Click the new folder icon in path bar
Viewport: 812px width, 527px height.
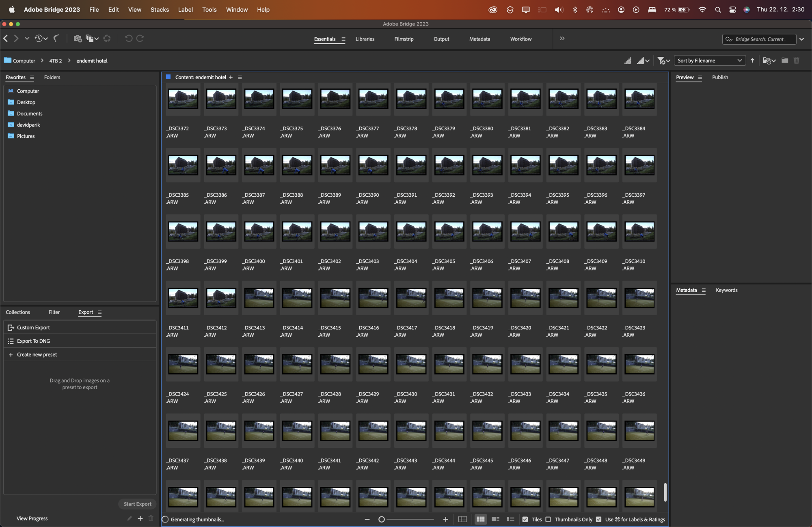785,60
